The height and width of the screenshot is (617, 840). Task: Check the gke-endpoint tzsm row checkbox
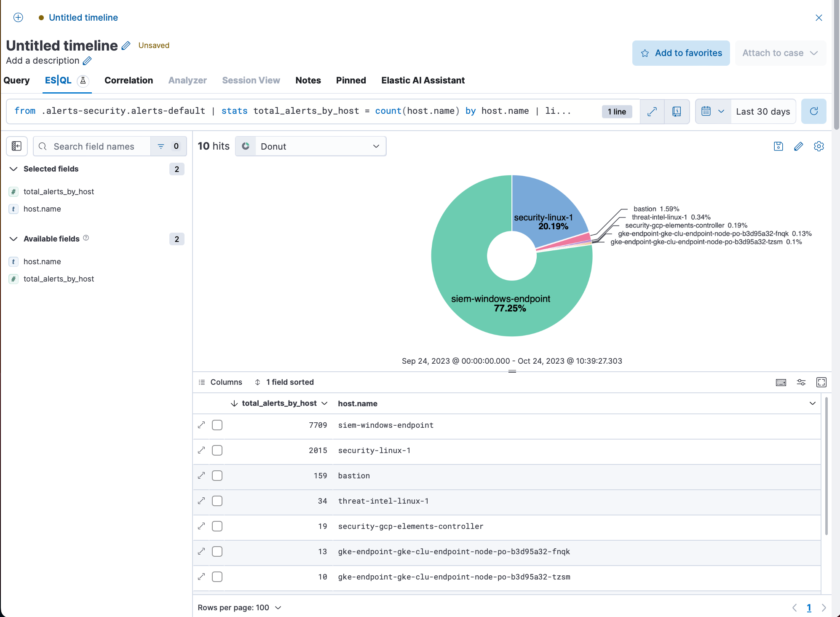(x=217, y=577)
